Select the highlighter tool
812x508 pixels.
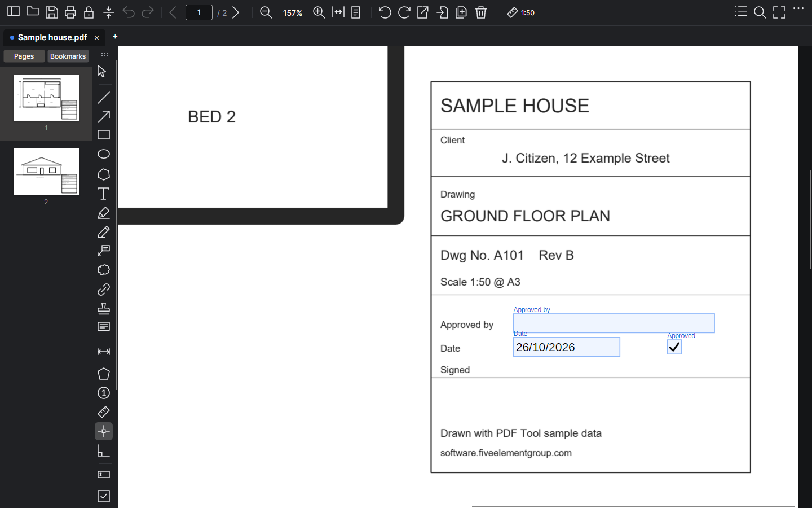pyautogui.click(x=104, y=213)
